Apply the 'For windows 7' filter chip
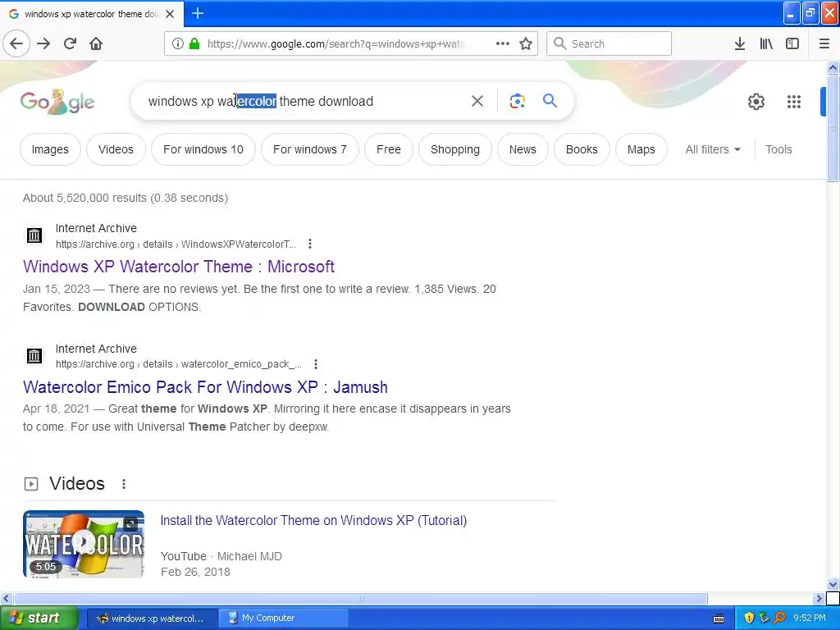The height and width of the screenshot is (630, 840). pyautogui.click(x=309, y=149)
